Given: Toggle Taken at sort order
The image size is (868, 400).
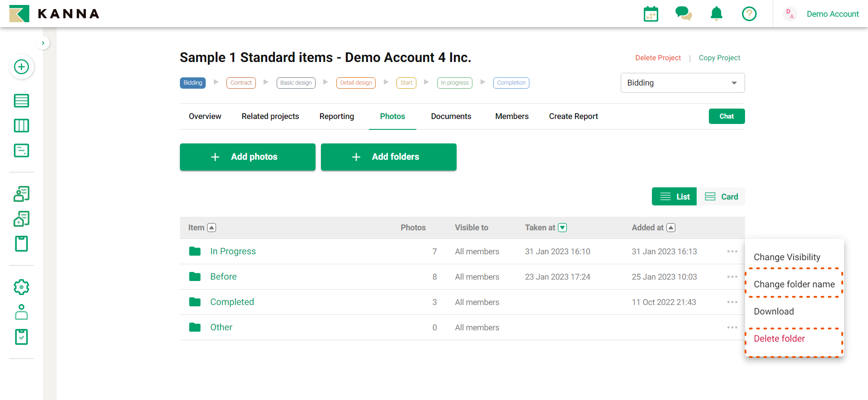Looking at the screenshot, I should pyautogui.click(x=562, y=228).
